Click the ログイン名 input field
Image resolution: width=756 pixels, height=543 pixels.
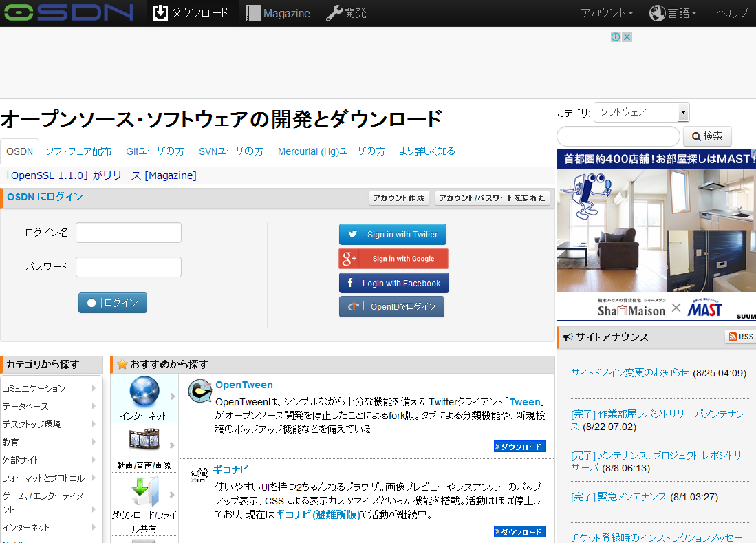click(129, 233)
